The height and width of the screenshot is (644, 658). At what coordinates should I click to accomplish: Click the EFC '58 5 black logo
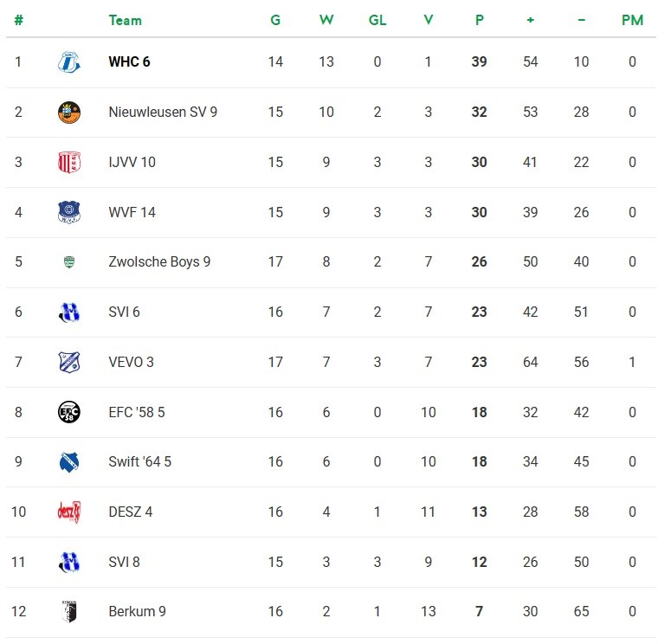pos(68,412)
